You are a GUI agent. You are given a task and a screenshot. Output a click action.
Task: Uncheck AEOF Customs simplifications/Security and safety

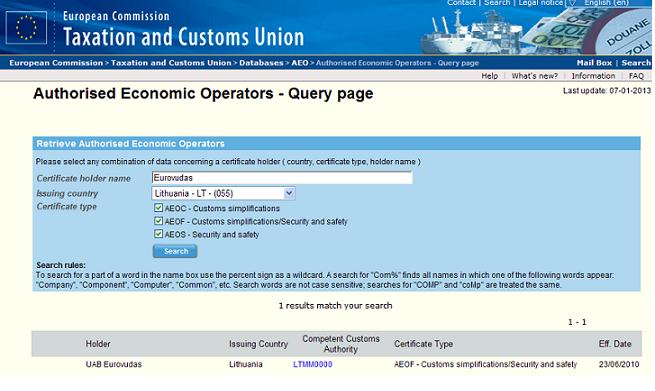pyautogui.click(x=158, y=221)
